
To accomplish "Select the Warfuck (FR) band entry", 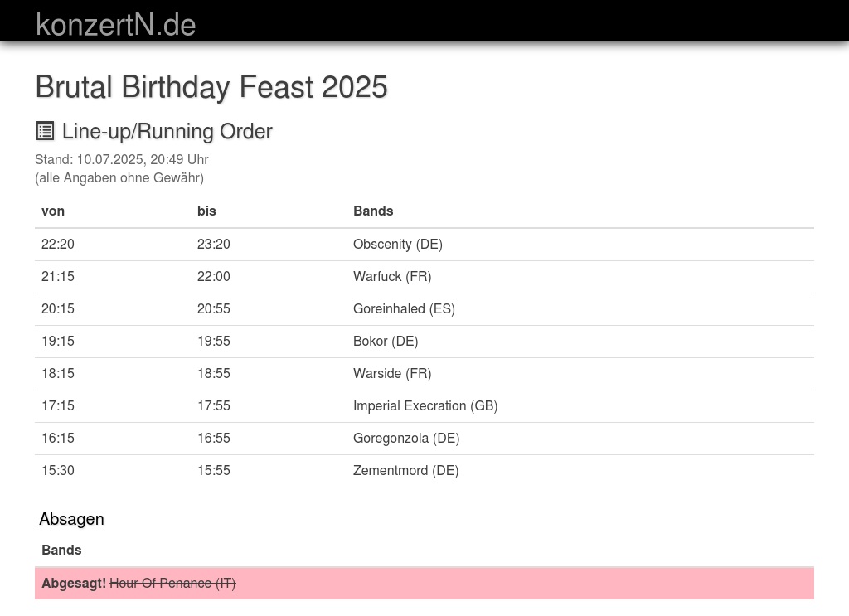I will pyautogui.click(x=392, y=276).
